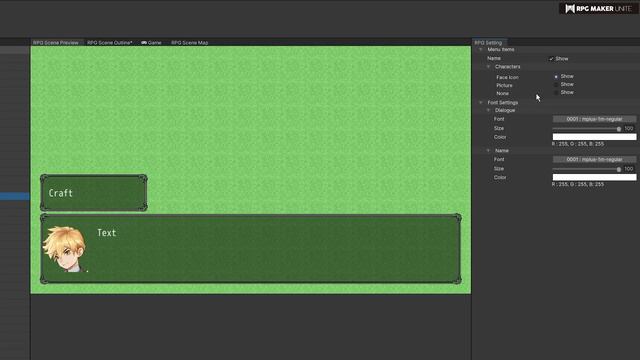This screenshot has height=360, width=640.
Task: Adjust the Name section Size slider handle
Action: click(x=619, y=169)
